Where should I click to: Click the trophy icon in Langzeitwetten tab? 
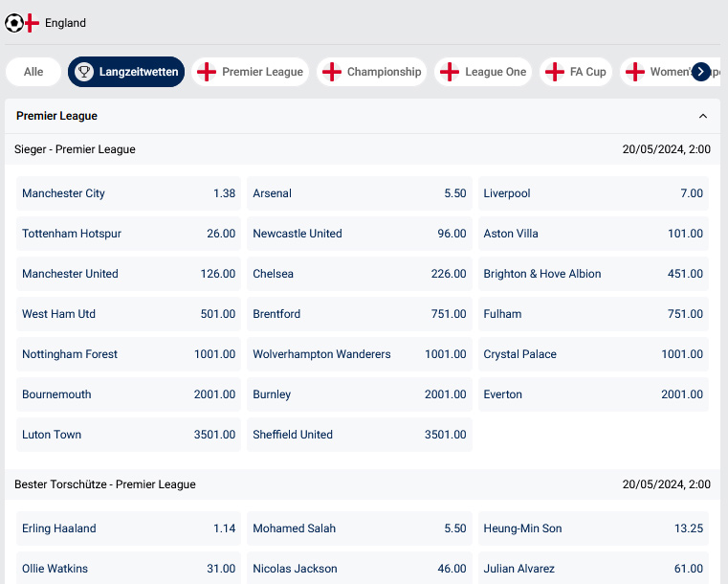pyautogui.click(x=84, y=72)
